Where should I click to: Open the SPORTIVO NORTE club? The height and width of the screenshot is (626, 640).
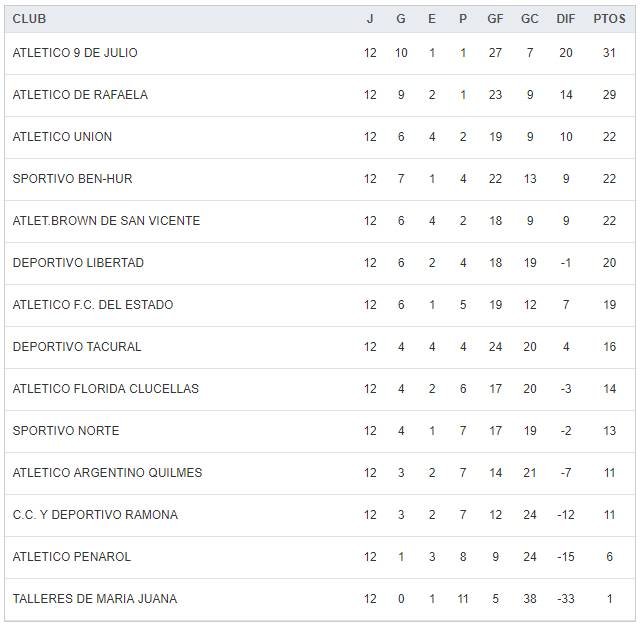coord(66,431)
